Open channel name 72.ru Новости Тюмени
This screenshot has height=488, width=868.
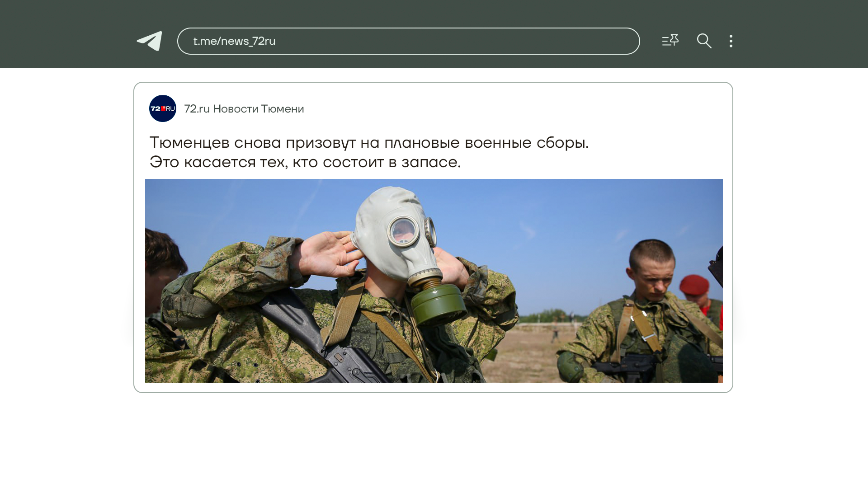click(x=244, y=109)
